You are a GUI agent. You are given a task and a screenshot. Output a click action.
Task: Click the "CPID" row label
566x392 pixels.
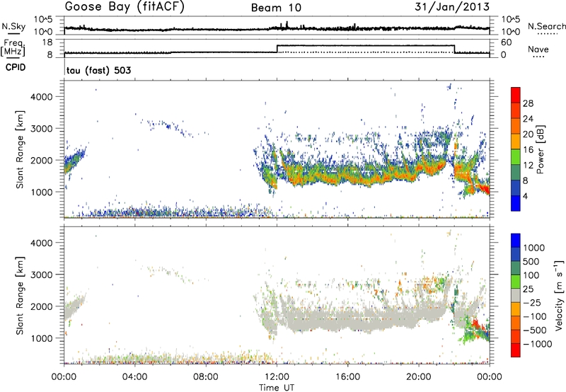pyautogui.click(x=16, y=67)
